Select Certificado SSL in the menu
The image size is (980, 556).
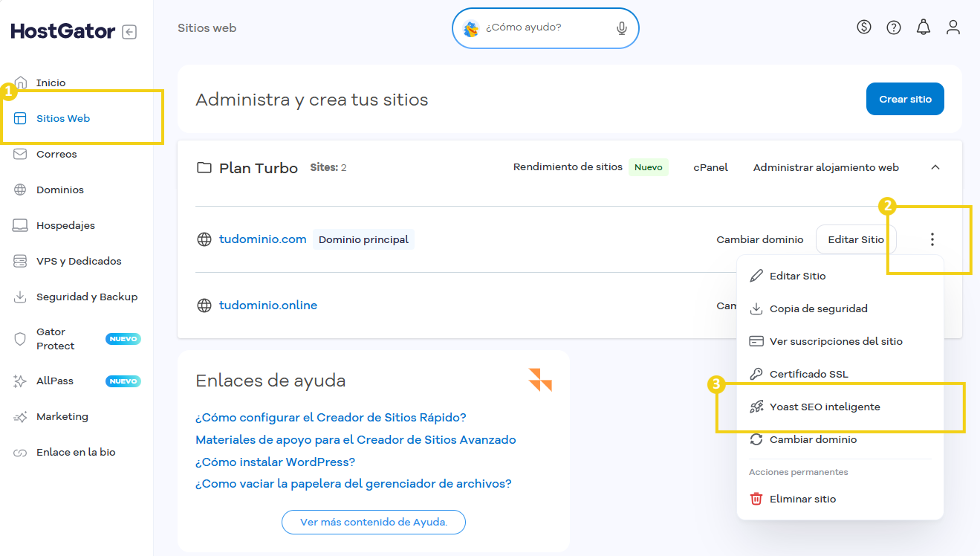[840, 374]
